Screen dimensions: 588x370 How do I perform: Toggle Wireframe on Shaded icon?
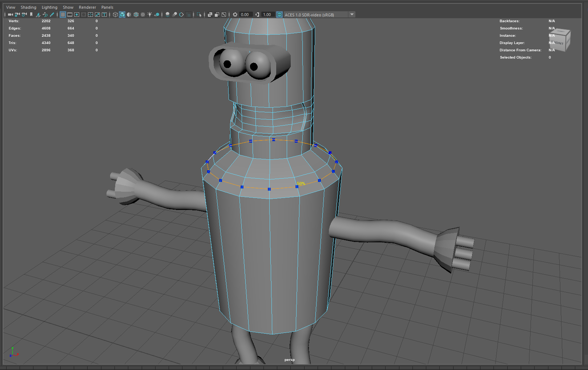pos(136,15)
